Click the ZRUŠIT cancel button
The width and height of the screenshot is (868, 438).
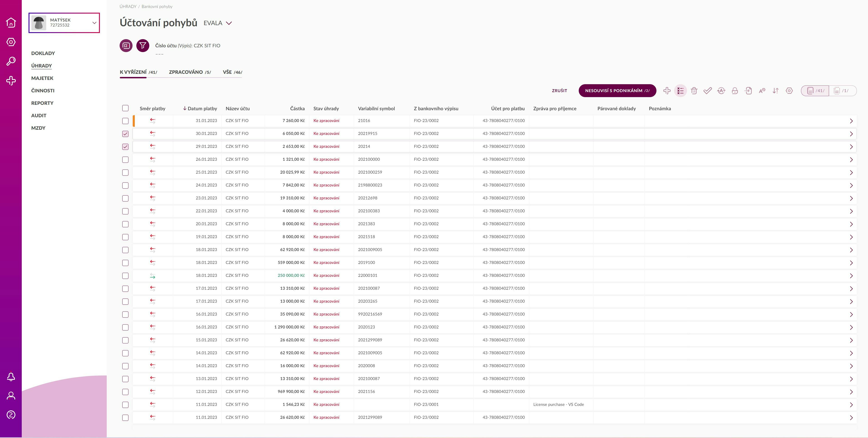(559, 91)
